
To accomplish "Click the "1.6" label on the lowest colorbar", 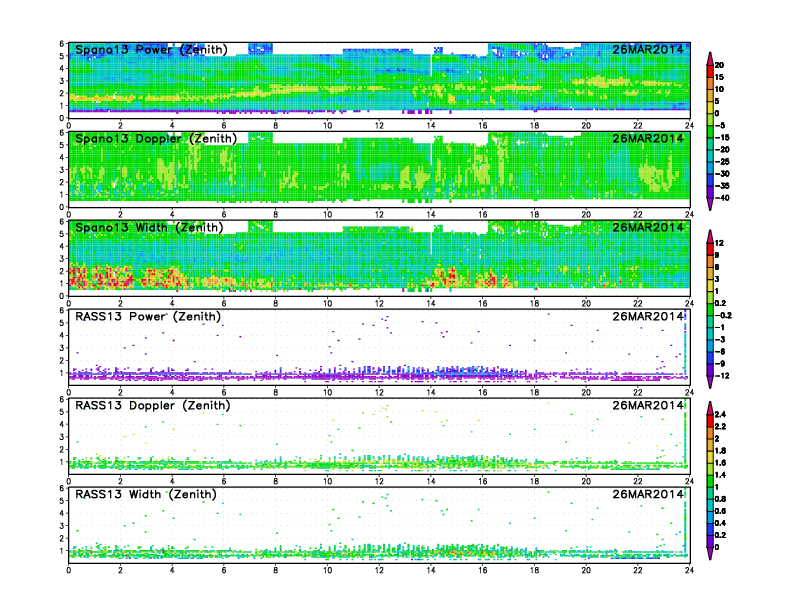I will 720,463.
